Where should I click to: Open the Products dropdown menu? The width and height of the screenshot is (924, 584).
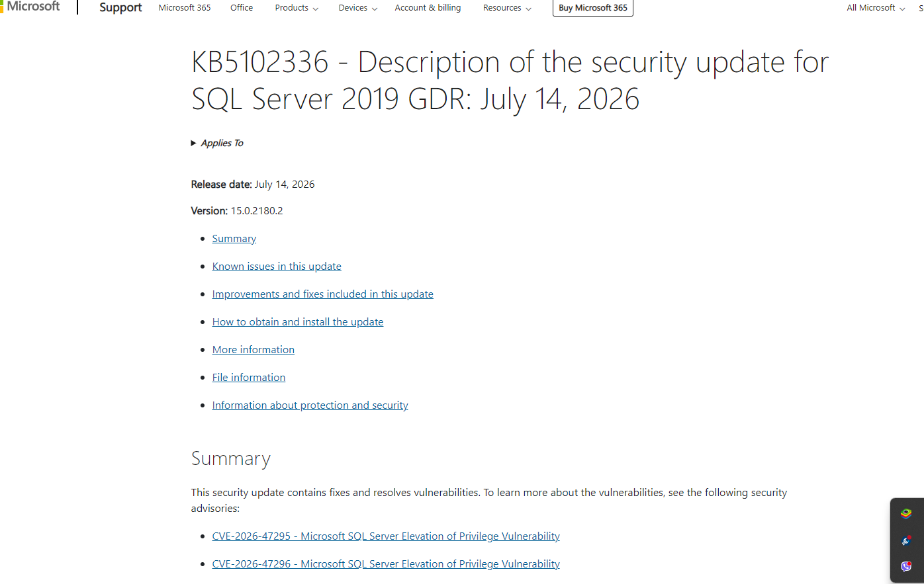[x=297, y=8]
